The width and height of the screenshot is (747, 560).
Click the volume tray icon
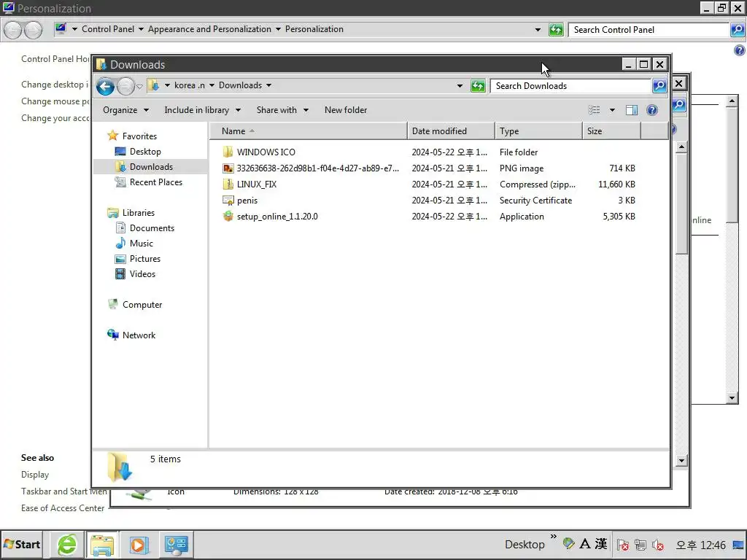click(658, 545)
